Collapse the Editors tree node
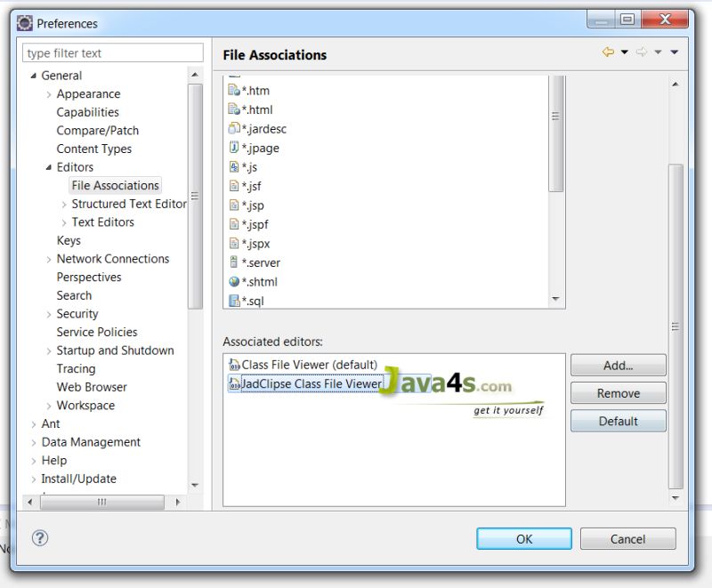The image size is (712, 588). pyautogui.click(x=49, y=166)
